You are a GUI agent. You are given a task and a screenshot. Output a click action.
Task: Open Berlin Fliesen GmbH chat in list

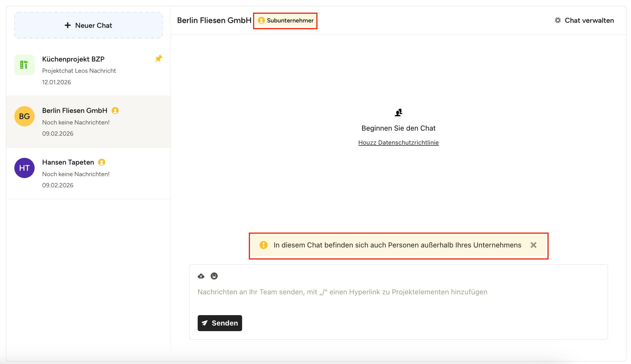point(88,122)
